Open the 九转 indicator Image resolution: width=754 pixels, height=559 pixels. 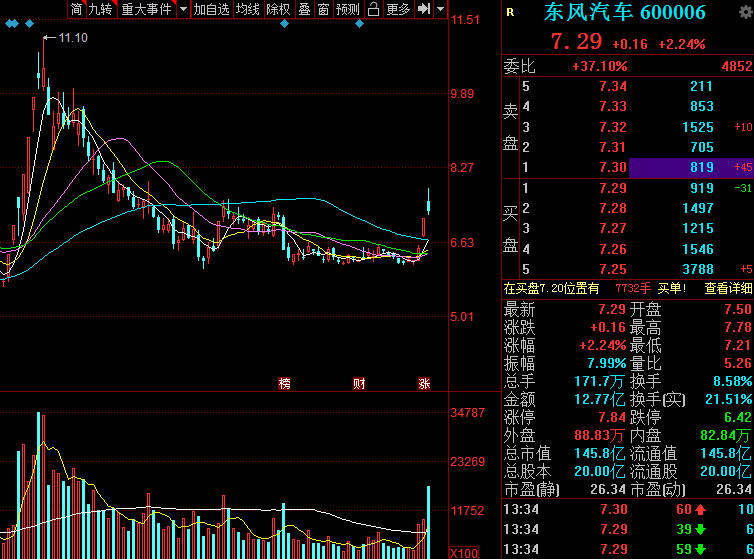point(101,9)
